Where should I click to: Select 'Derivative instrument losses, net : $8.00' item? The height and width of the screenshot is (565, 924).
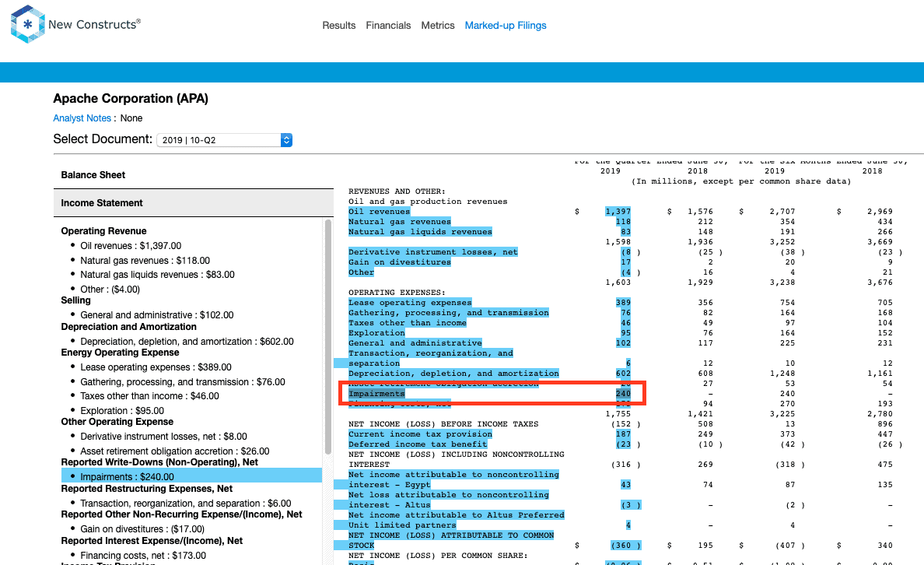coord(164,437)
